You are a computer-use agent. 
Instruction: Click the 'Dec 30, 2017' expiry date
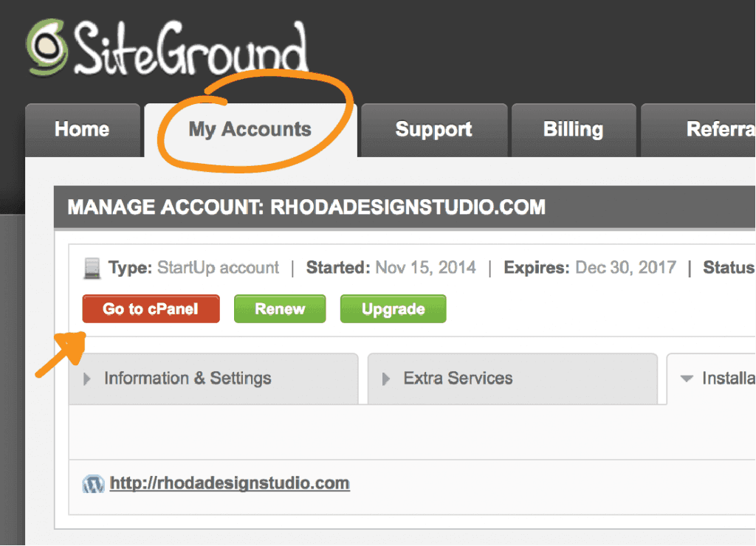click(626, 267)
